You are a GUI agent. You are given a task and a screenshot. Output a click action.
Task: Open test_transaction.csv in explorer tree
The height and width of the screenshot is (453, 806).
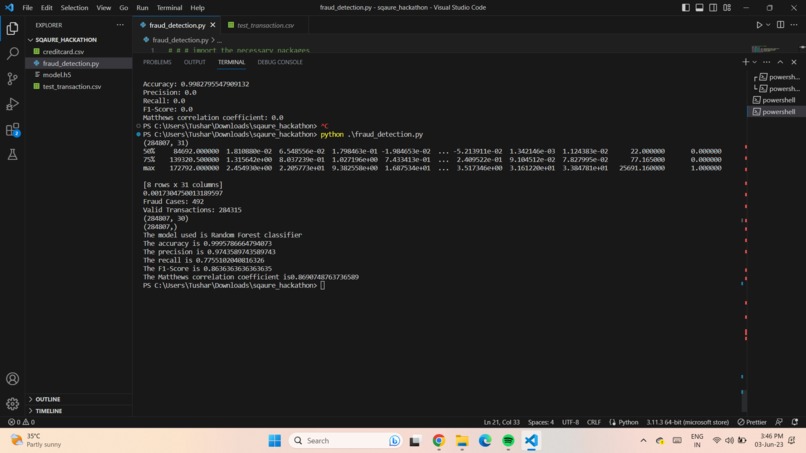pos(71,86)
